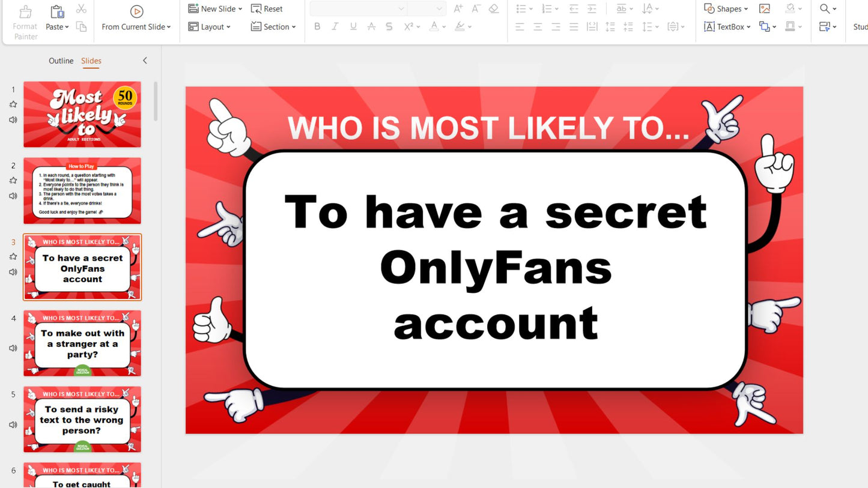Toggle italic formatting

click(x=335, y=26)
